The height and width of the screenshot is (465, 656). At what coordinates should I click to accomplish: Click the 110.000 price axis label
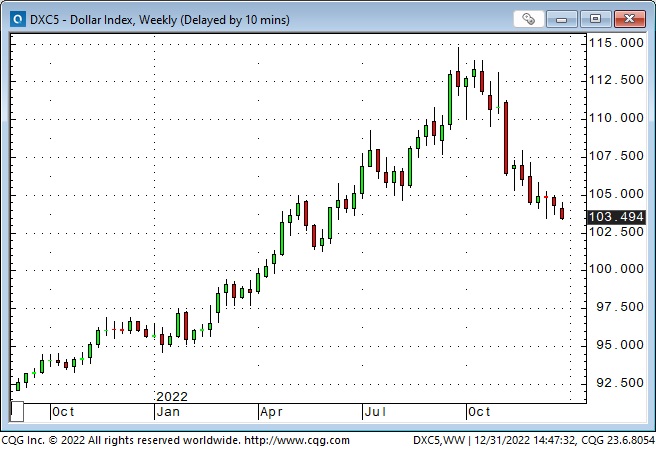click(616, 118)
